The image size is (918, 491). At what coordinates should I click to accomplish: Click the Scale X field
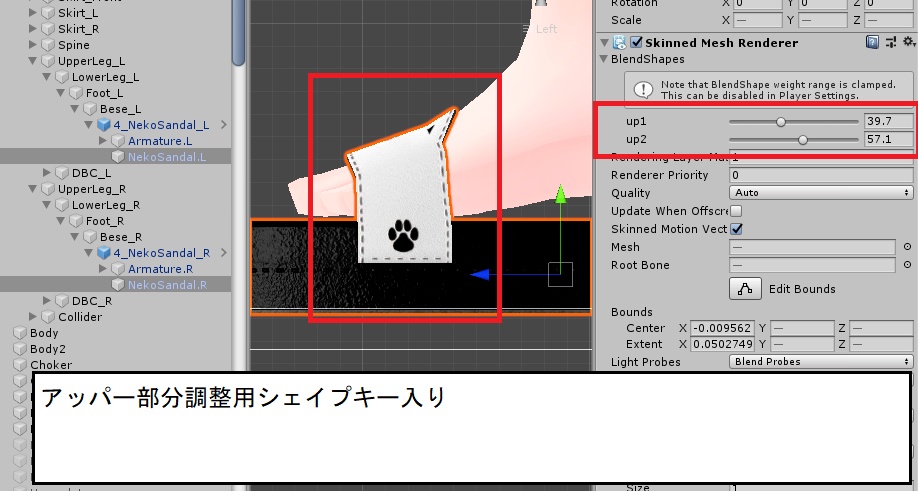[758, 20]
